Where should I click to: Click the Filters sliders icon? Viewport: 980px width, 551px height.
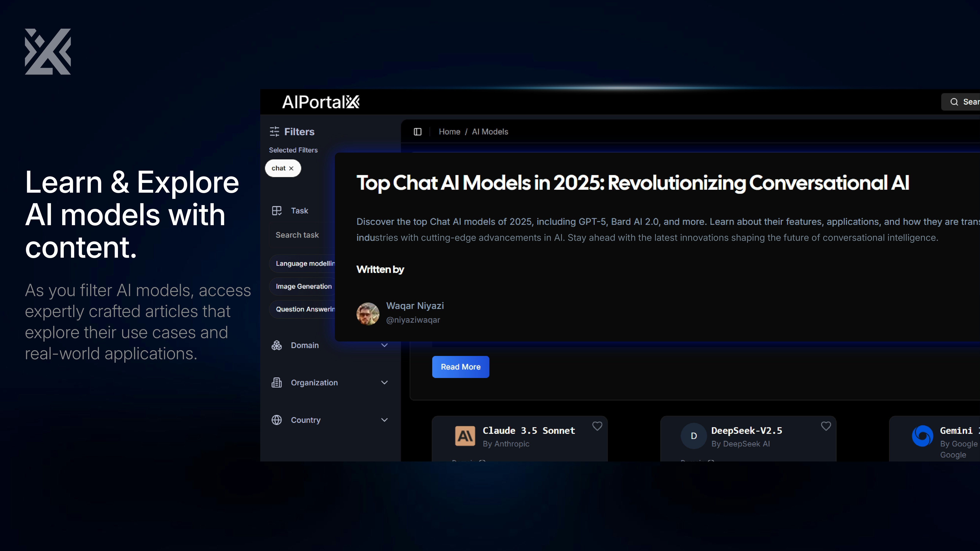[274, 132]
